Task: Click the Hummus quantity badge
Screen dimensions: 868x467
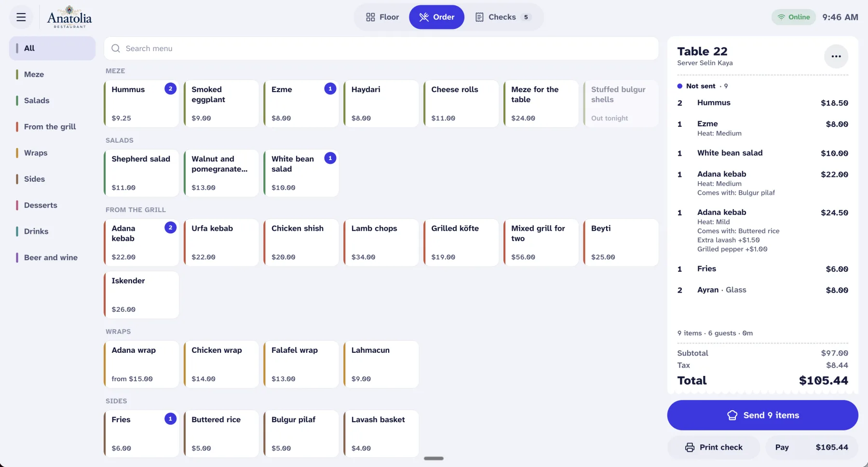Action: 170,89
